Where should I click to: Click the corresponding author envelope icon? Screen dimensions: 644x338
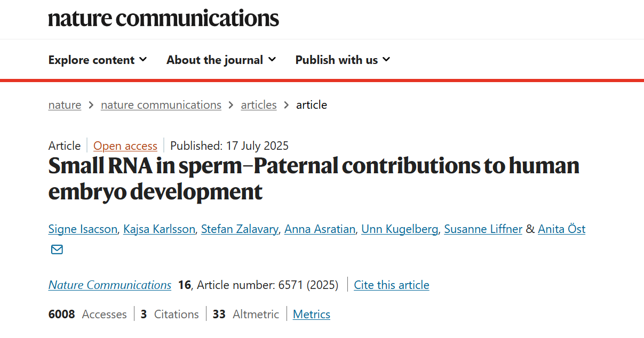pos(57,250)
